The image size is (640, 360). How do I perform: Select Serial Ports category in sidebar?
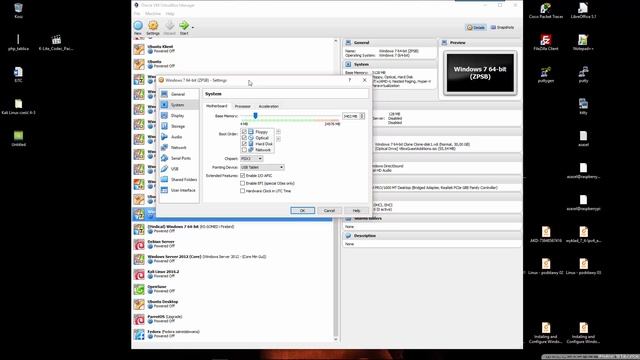pyautogui.click(x=179, y=158)
